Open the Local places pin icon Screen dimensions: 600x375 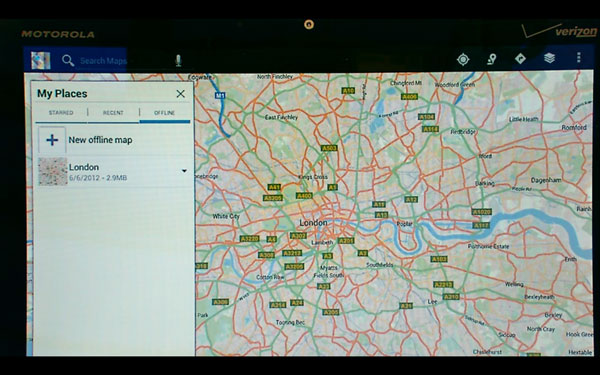tap(492, 59)
